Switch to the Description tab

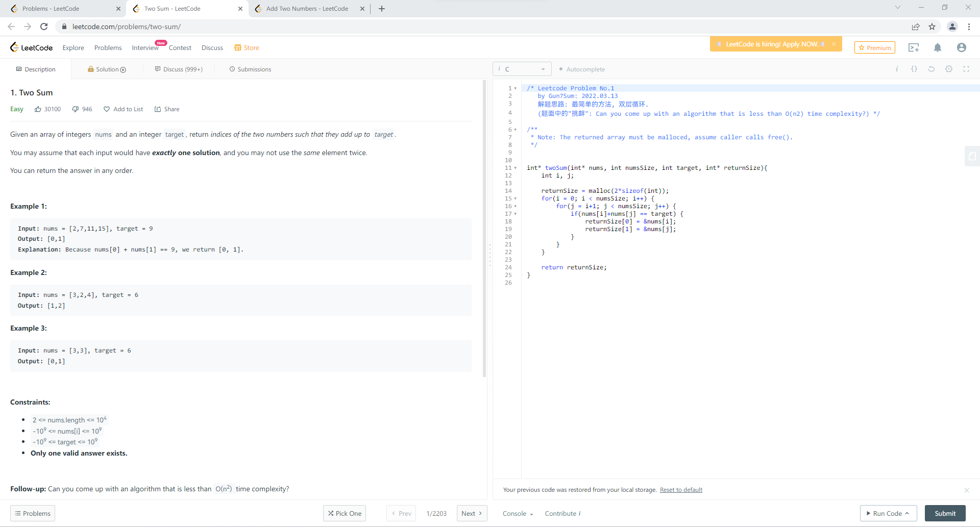[x=36, y=69]
